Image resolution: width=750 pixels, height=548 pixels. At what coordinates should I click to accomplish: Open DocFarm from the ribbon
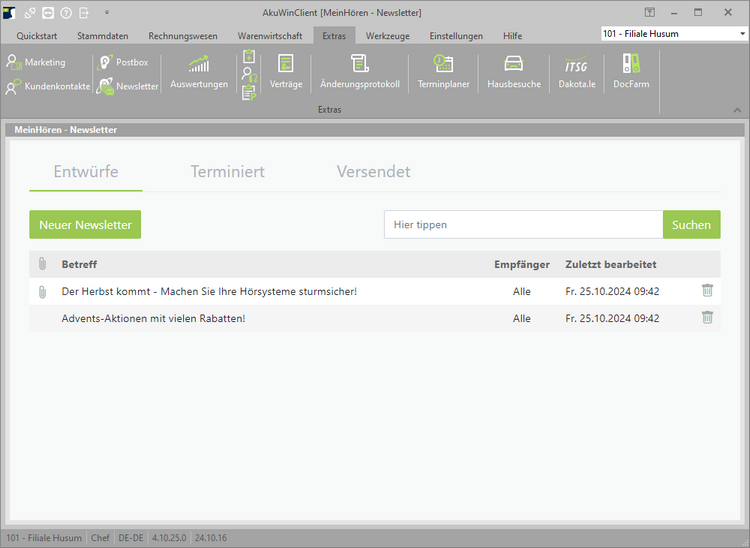point(631,70)
